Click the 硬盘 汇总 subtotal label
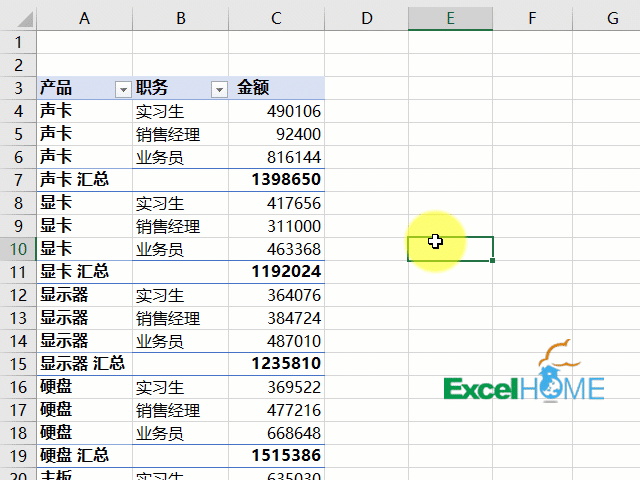The image size is (640, 480). (74, 456)
